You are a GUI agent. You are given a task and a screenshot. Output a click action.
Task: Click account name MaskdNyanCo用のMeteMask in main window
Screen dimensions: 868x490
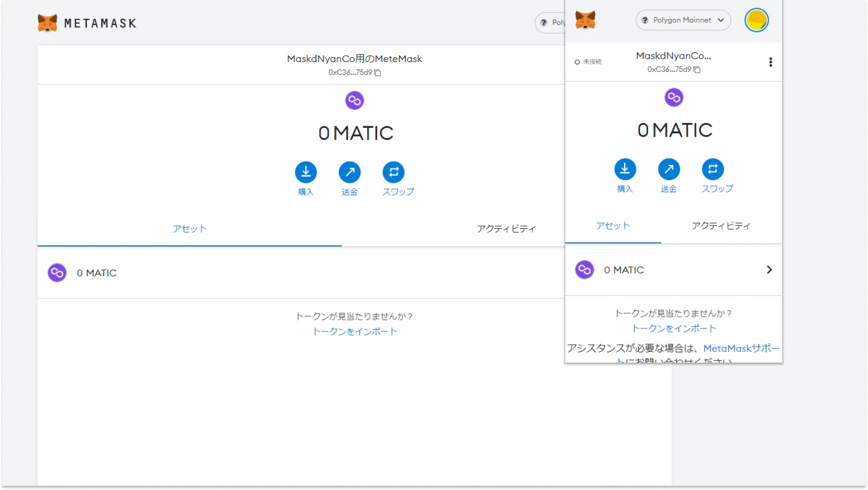354,59
